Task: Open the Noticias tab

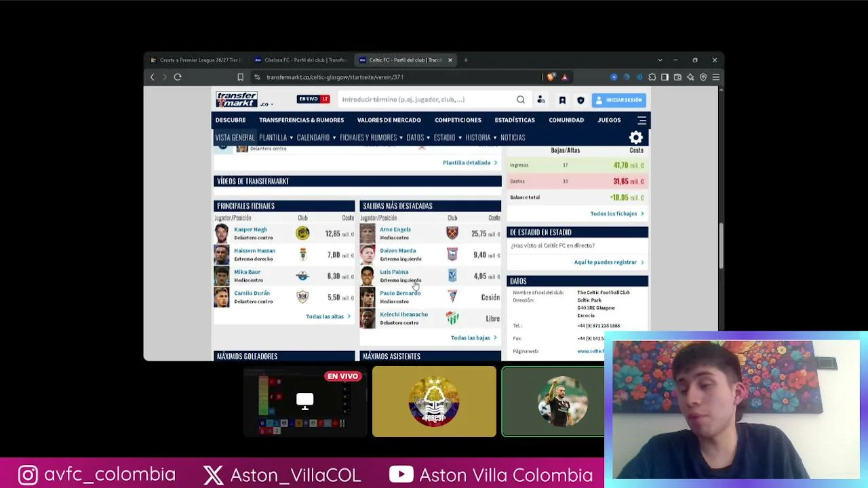Action: (x=513, y=138)
